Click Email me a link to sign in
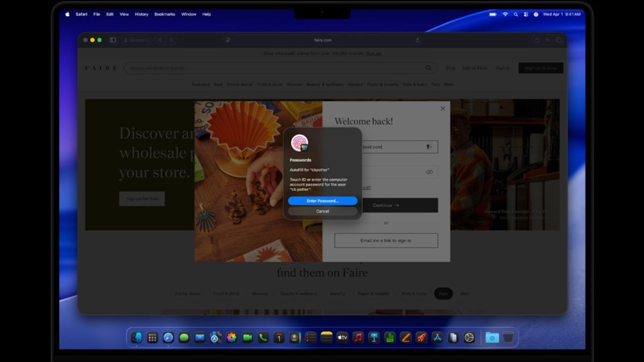 pos(386,241)
